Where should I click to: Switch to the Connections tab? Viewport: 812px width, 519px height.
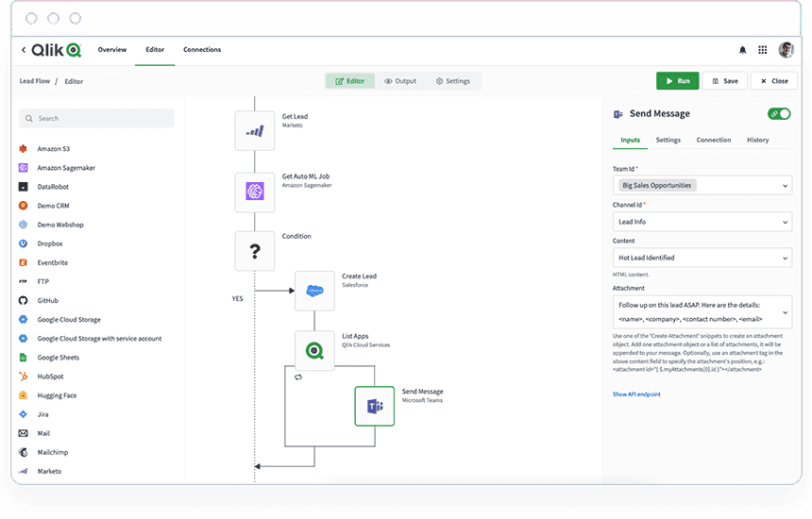[202, 50]
